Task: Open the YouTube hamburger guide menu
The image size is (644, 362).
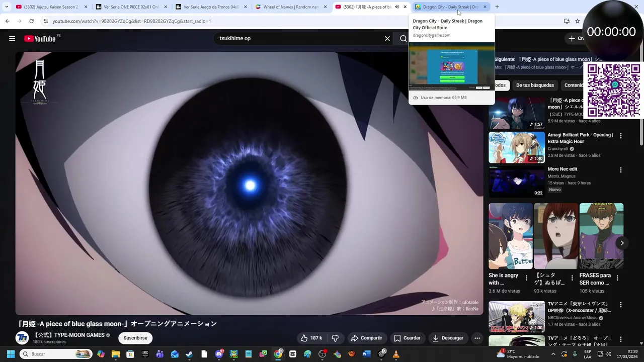Action: pos(12,39)
